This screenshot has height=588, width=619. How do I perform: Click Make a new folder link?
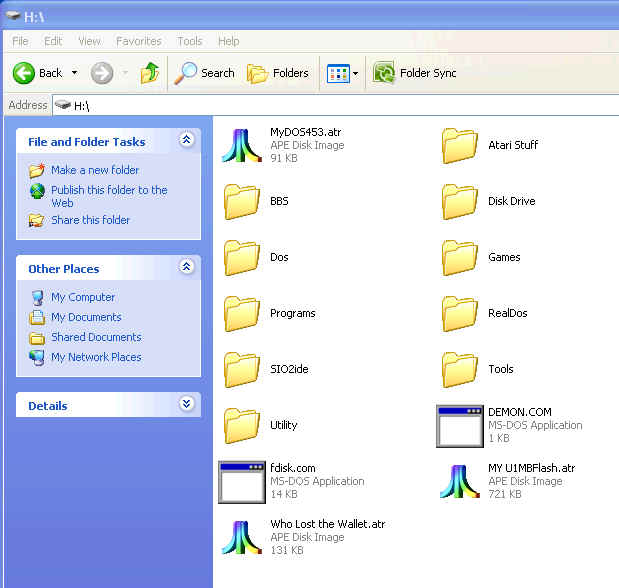tap(95, 170)
